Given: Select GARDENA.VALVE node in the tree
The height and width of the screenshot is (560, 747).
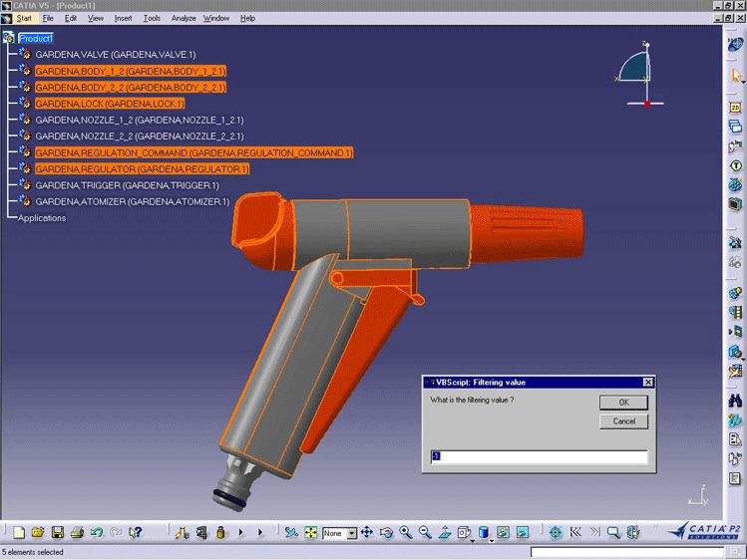Looking at the screenshot, I should click(x=115, y=55).
